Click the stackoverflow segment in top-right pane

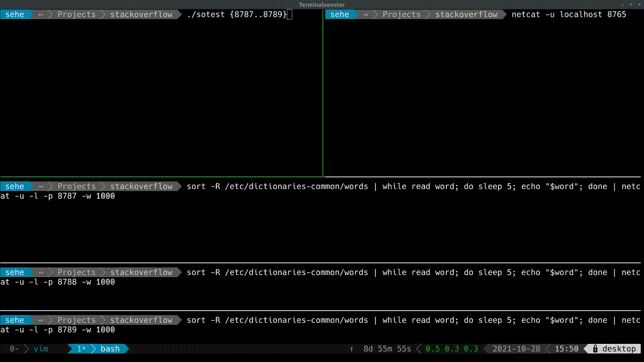[466, 14]
